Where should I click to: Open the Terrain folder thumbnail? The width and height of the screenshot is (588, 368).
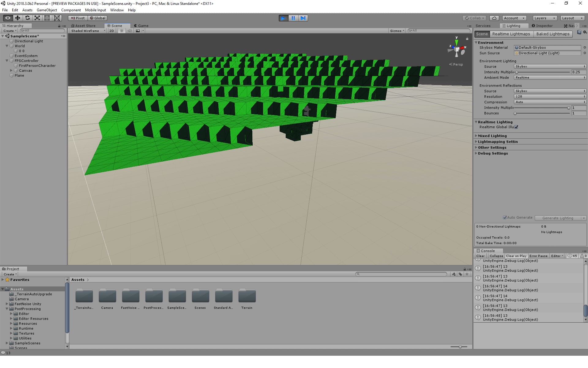247,296
